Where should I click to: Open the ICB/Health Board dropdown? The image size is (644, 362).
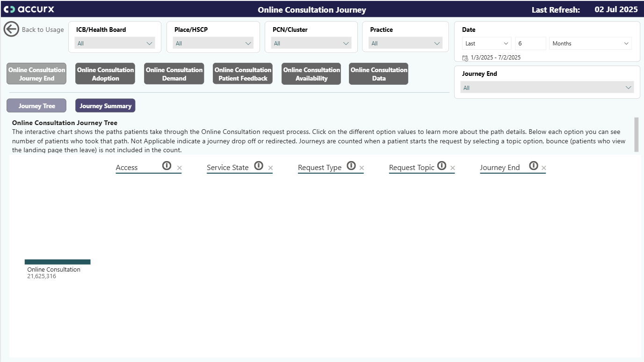click(115, 44)
